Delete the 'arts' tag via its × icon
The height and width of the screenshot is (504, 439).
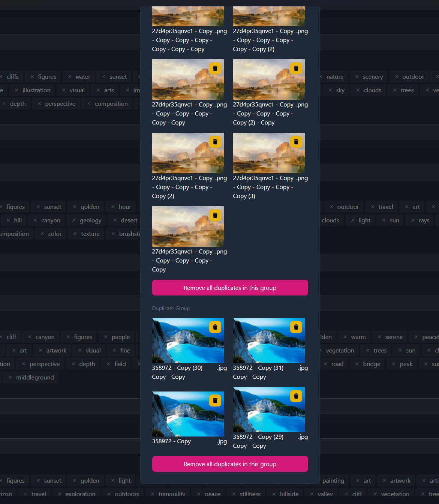tap(98, 90)
